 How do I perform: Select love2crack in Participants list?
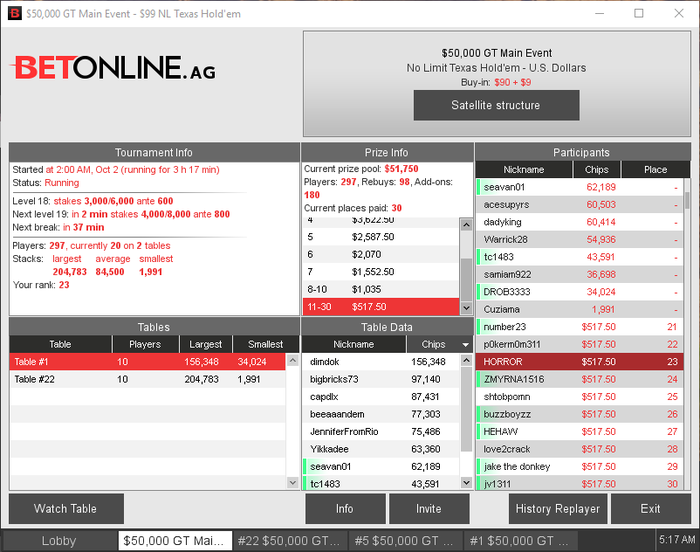[579, 449]
